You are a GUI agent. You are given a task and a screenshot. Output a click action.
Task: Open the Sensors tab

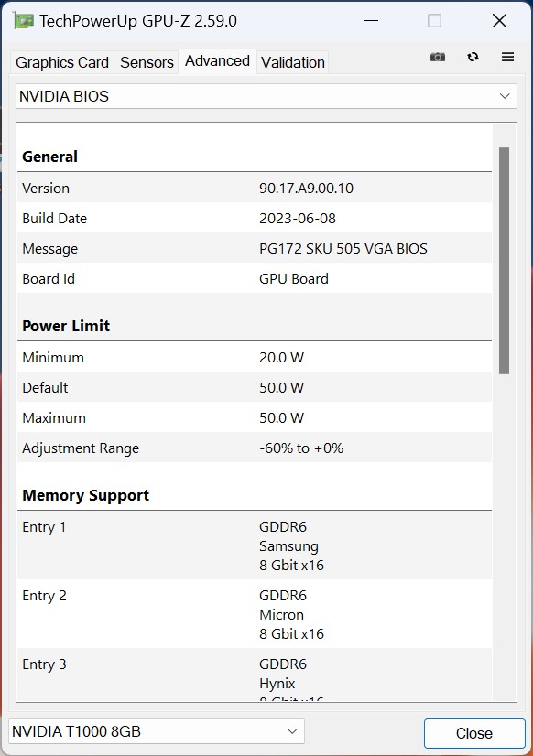(147, 62)
